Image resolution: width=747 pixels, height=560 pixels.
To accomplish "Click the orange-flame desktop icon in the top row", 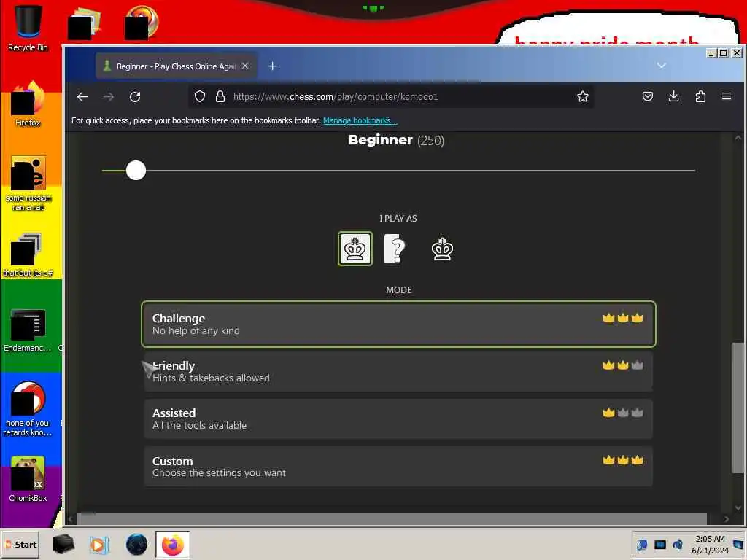I will pos(142,22).
